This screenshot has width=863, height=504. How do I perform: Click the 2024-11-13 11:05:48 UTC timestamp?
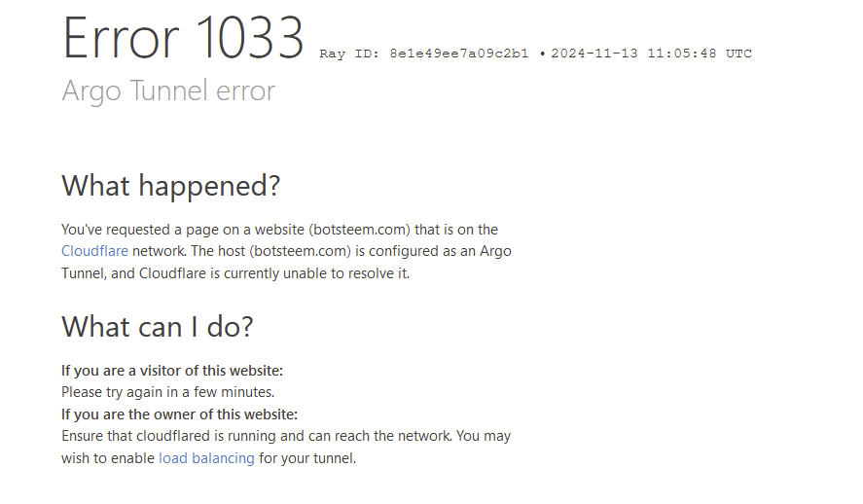pos(651,54)
